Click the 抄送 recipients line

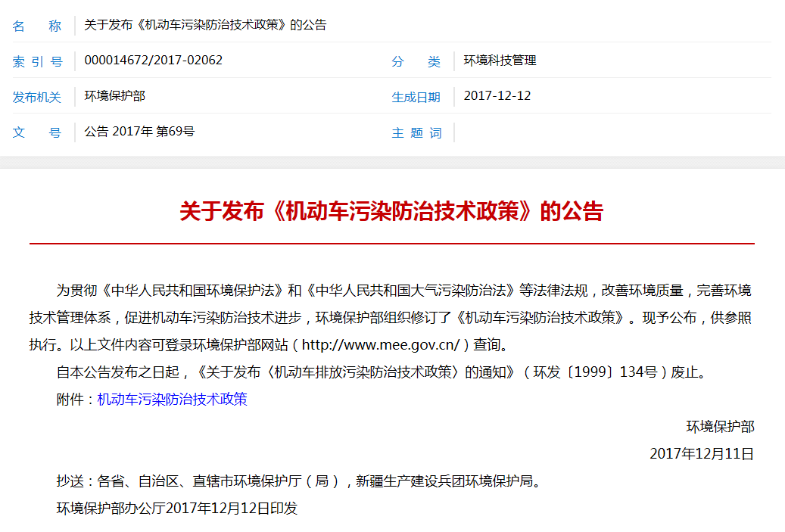(x=299, y=481)
